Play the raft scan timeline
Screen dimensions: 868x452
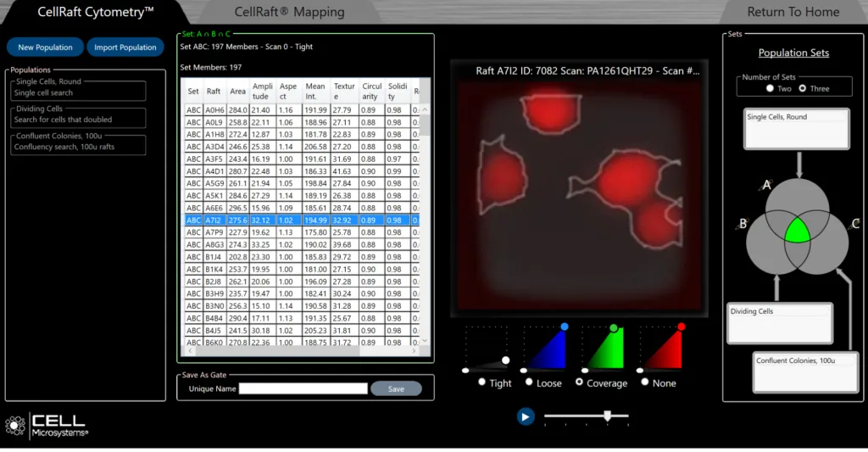pos(526,416)
